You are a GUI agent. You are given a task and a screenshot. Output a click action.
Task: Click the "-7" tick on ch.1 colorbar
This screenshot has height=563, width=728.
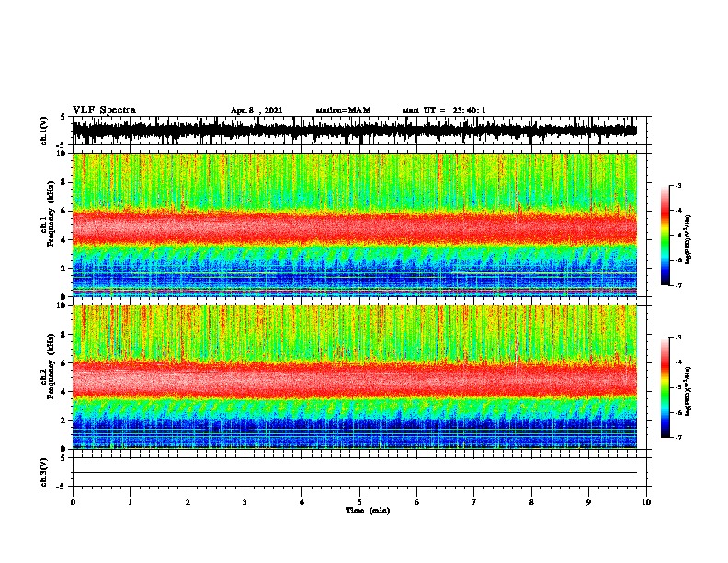(677, 286)
